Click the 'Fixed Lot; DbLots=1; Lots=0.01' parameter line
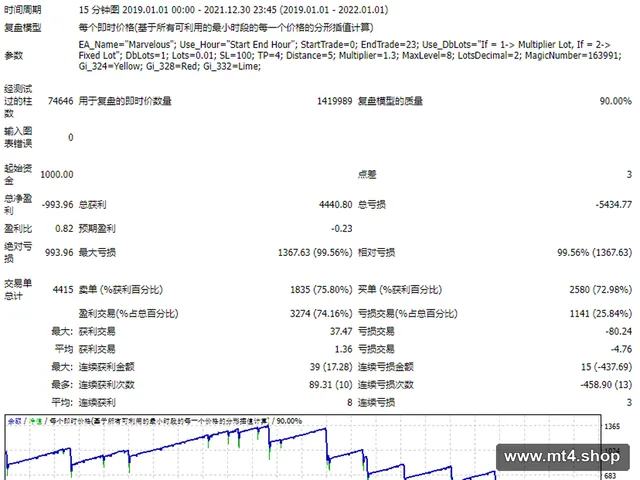Image resolution: width=640 pixels, height=480 pixels. [x=350, y=55]
